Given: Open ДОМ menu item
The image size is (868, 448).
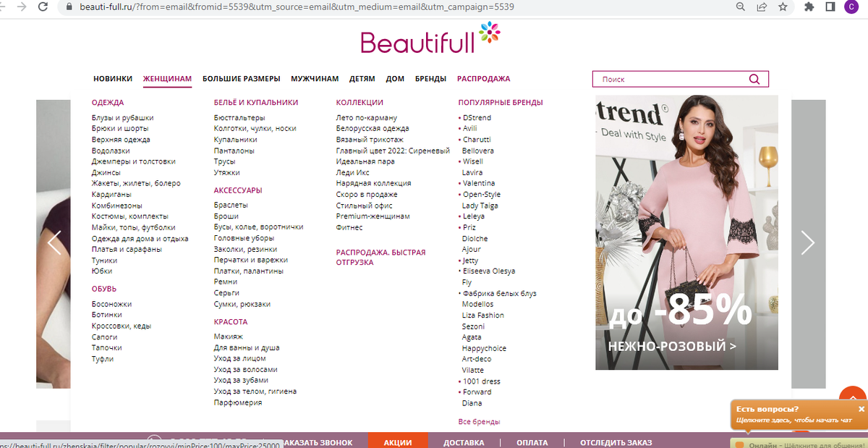Looking at the screenshot, I should click(395, 79).
